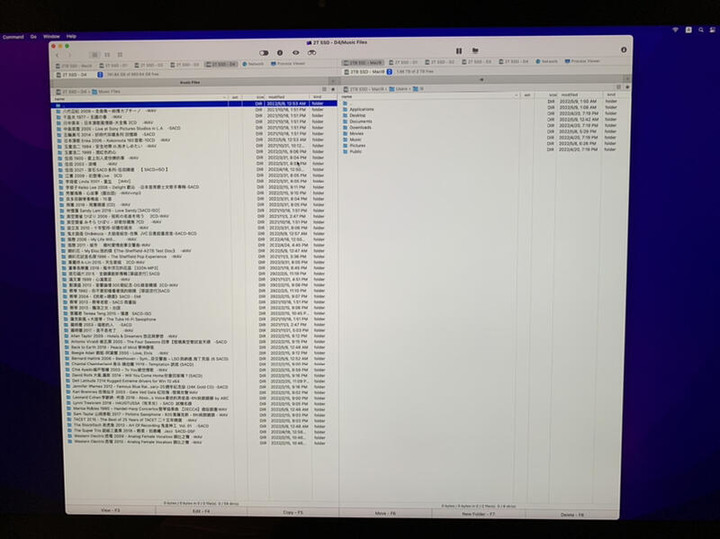Click Music Files in left breadcrumb path
This screenshot has width=720, height=539.
pyautogui.click(x=106, y=92)
